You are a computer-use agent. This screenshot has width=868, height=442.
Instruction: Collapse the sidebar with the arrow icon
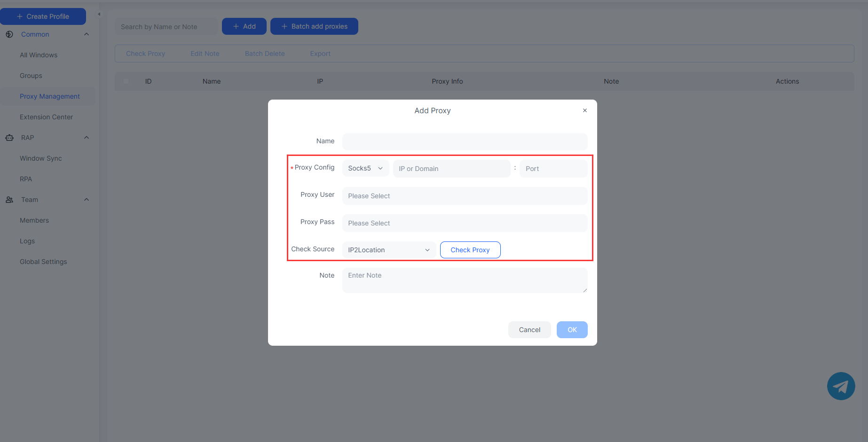click(99, 14)
